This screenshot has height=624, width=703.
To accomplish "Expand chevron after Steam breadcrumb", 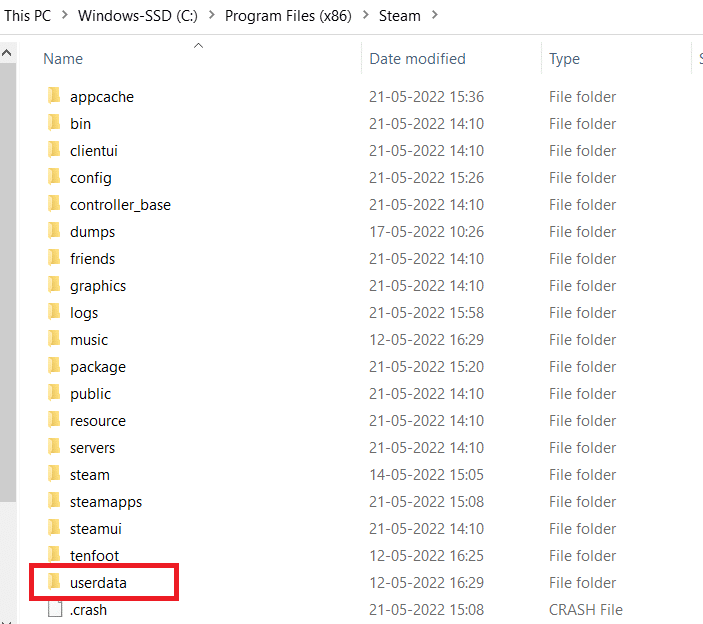I will pos(434,15).
